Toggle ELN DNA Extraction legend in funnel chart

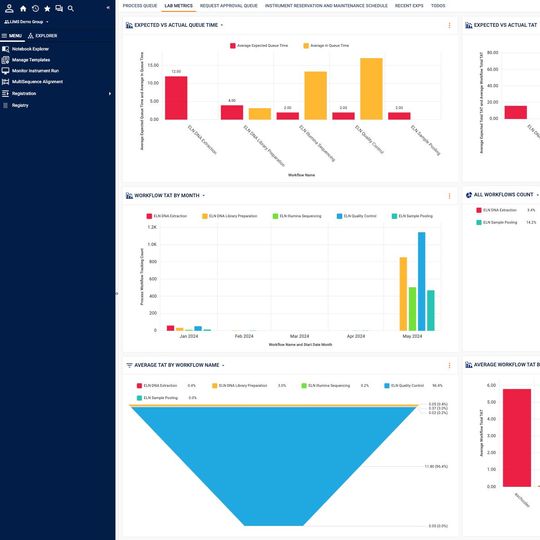[157, 386]
